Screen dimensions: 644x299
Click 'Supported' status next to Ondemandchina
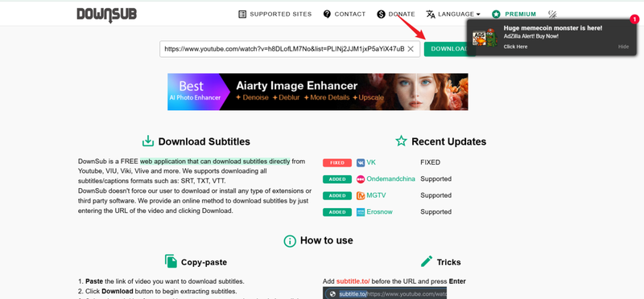click(x=436, y=178)
